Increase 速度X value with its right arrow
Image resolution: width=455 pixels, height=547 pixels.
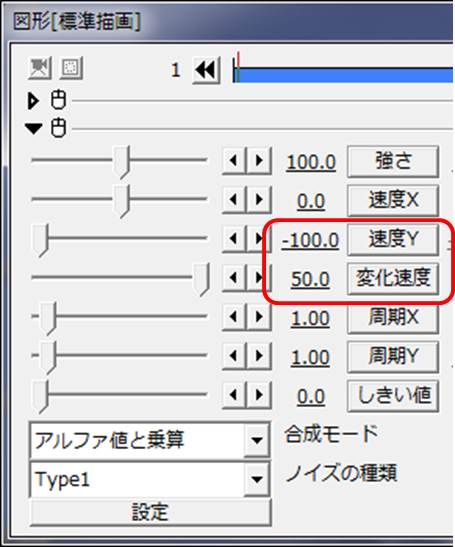click(x=259, y=200)
